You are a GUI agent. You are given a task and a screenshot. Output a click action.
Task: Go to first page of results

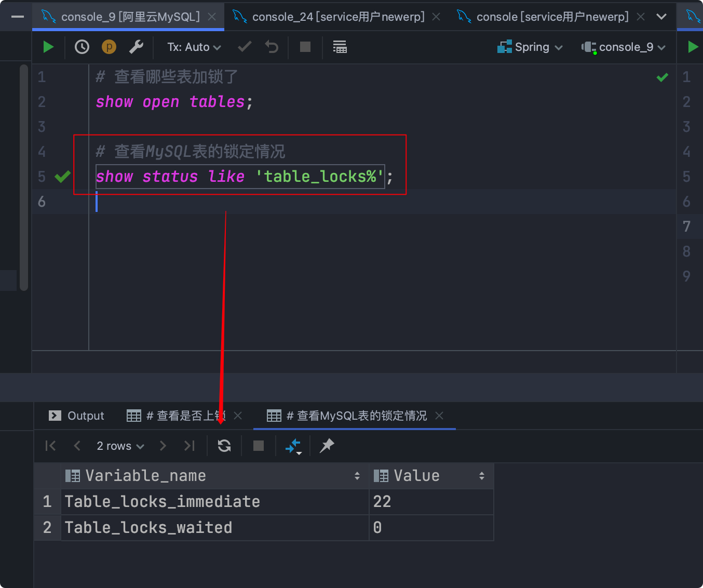point(50,446)
